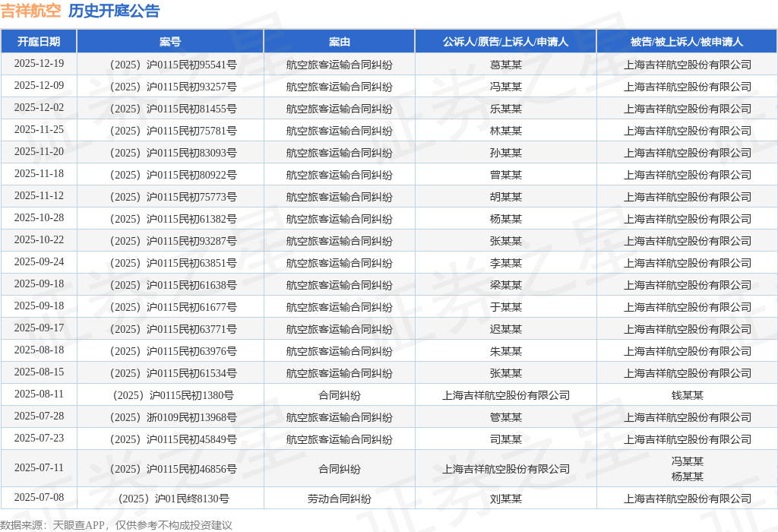Click the 开庭日期 column header
The height and width of the screenshot is (532, 778).
click(39, 42)
